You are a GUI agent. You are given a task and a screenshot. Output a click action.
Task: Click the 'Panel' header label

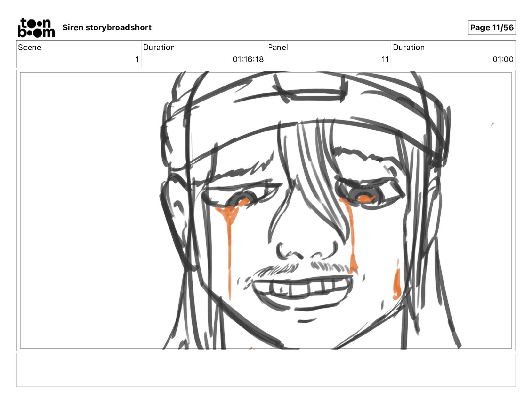pyautogui.click(x=278, y=47)
